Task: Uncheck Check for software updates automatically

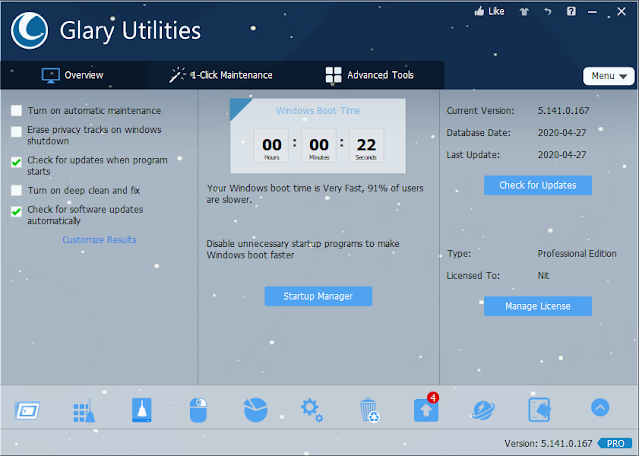Action: [16, 211]
